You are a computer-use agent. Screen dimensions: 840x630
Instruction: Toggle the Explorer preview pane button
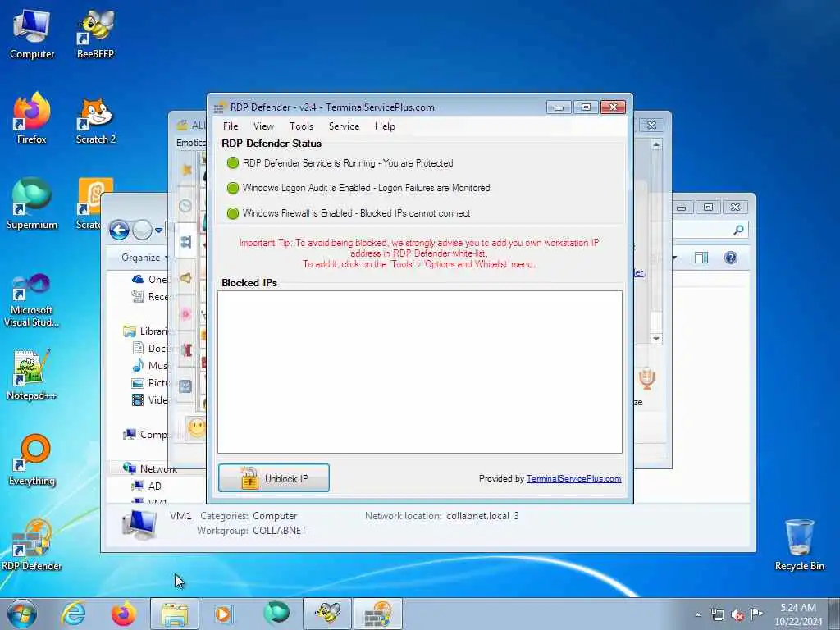pyautogui.click(x=701, y=258)
